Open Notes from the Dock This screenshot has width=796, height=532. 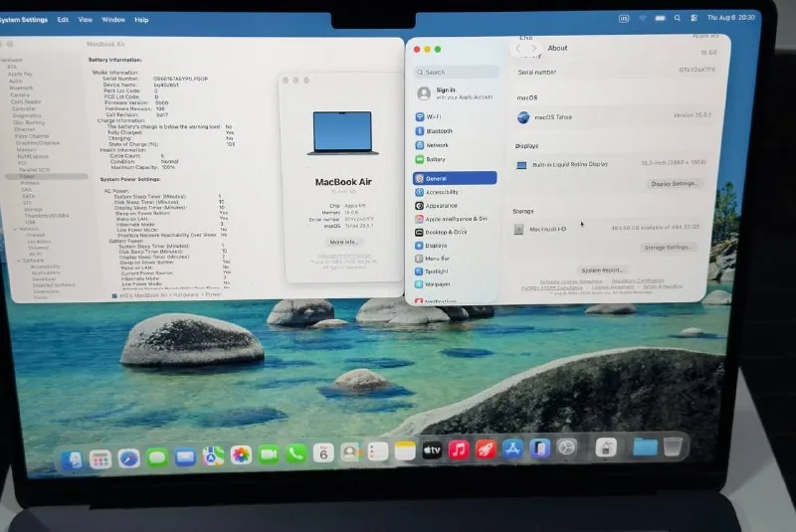click(405, 450)
